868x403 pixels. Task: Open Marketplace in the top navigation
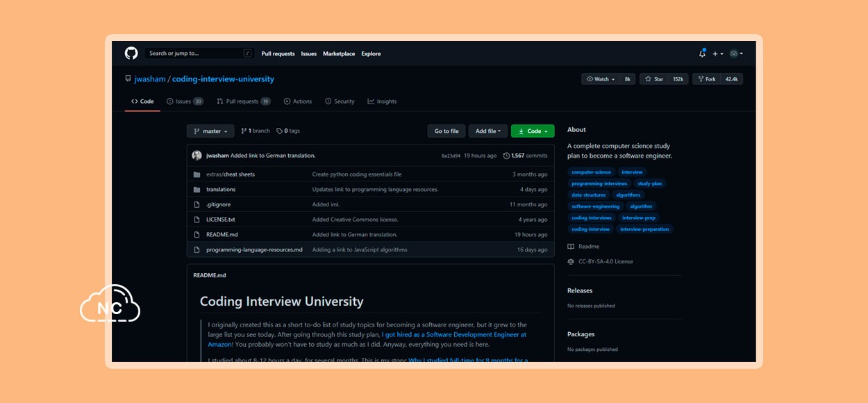339,54
